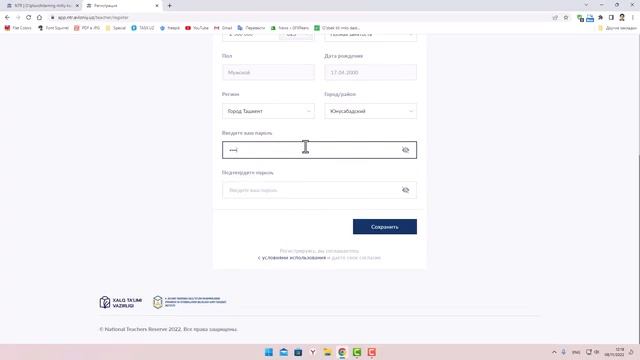The image size is (640, 360).
Task: Click the blue extension icon in toolbar
Action: click(x=590, y=18)
